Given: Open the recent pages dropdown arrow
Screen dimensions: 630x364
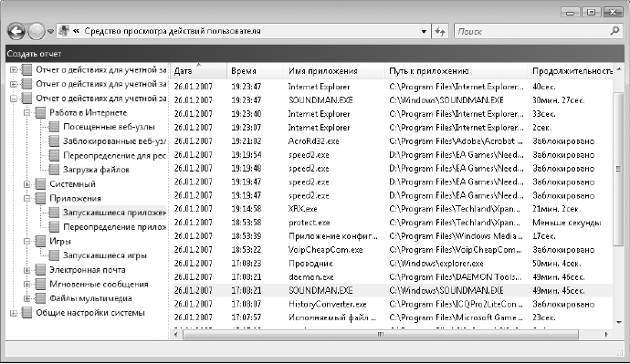Looking at the screenshot, I should (50, 31).
